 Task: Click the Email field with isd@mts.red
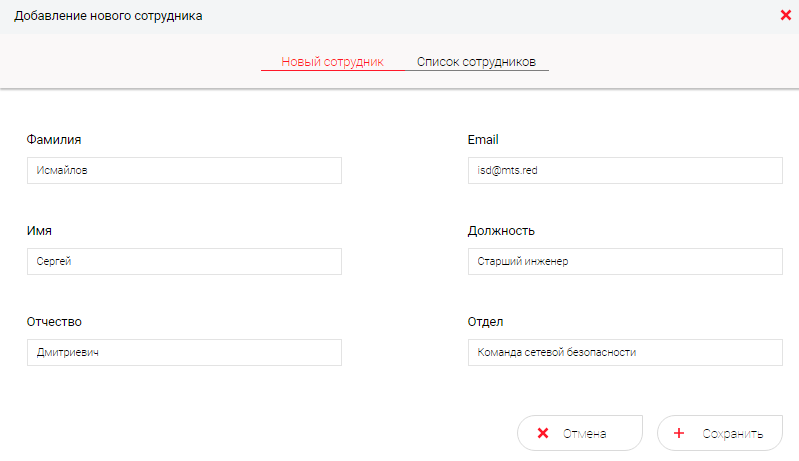point(624,170)
